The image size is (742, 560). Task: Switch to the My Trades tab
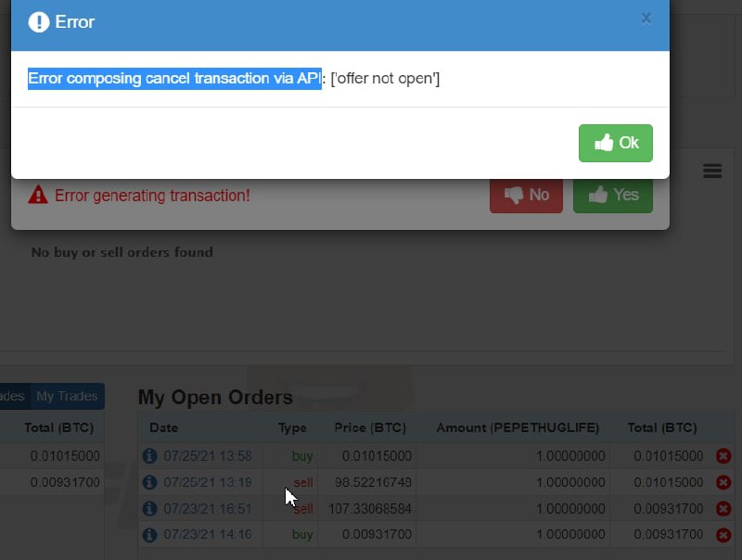(x=67, y=396)
